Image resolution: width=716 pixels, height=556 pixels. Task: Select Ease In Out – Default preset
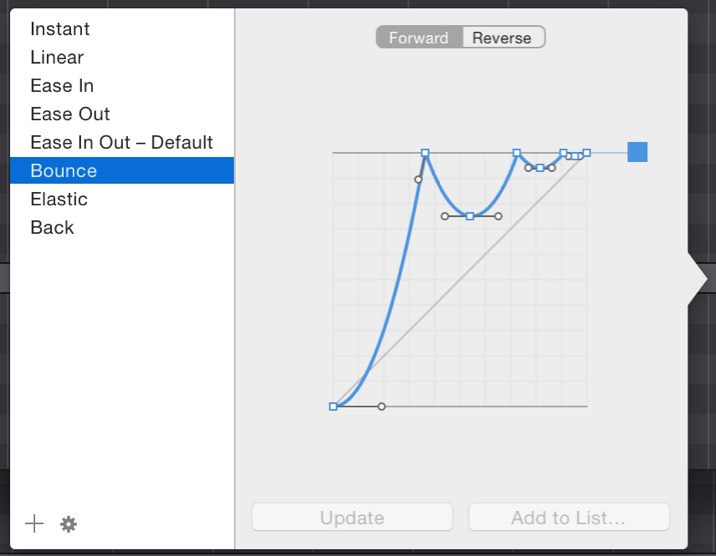pos(121,142)
